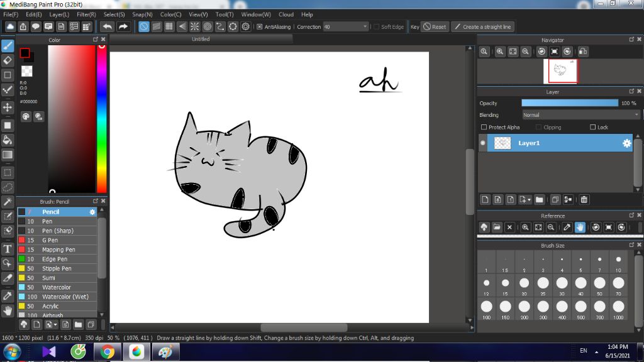The image size is (644, 362).
Task: Undock the Color panel
Action: point(96,40)
